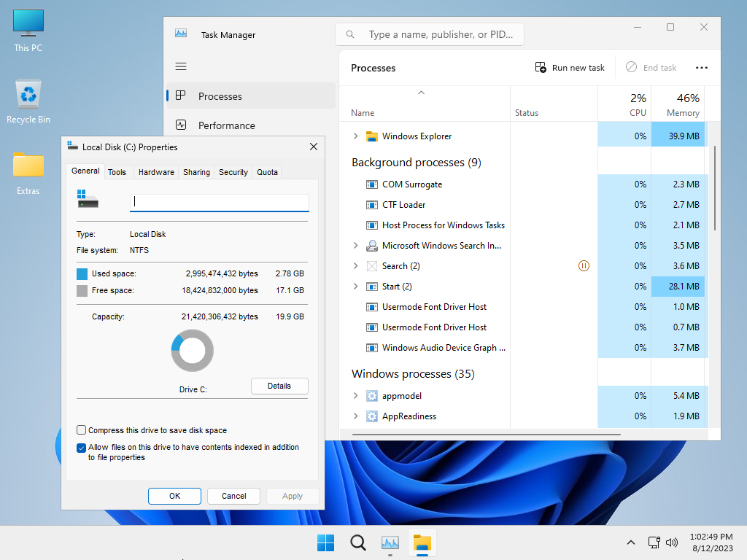
Task: Click the Details button for Drive C
Action: [x=279, y=386]
